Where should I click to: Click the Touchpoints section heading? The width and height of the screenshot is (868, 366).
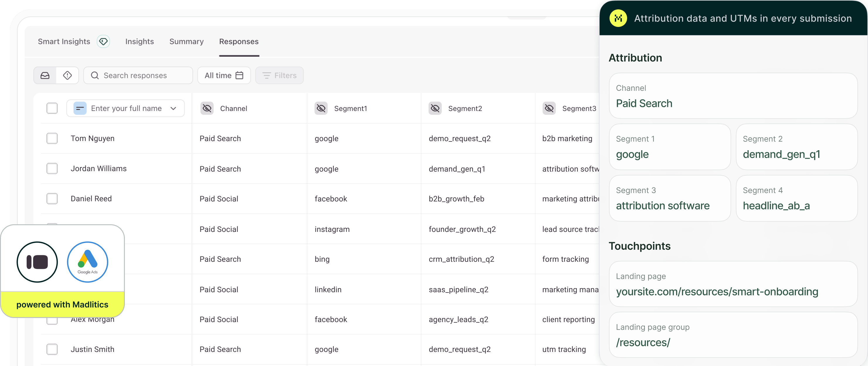[x=639, y=246]
